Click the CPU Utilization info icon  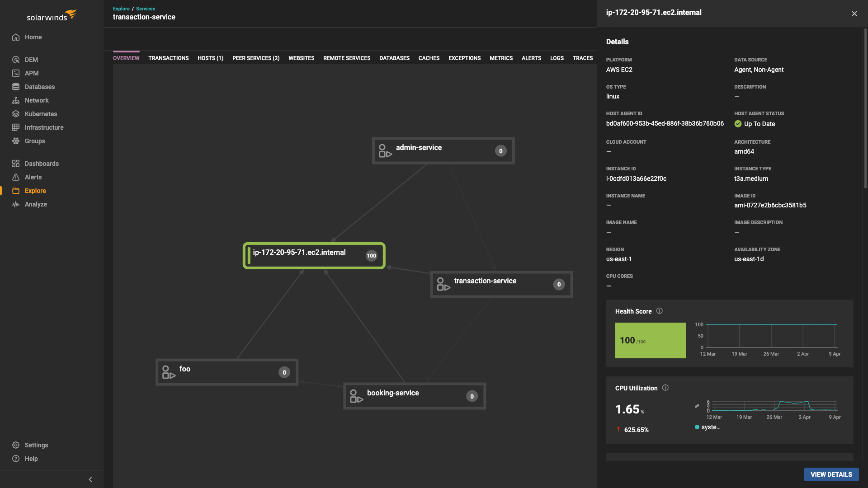665,388
